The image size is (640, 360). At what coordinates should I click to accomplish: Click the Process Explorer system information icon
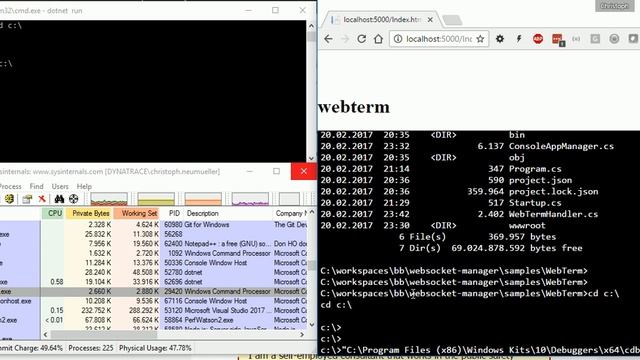click(9, 199)
